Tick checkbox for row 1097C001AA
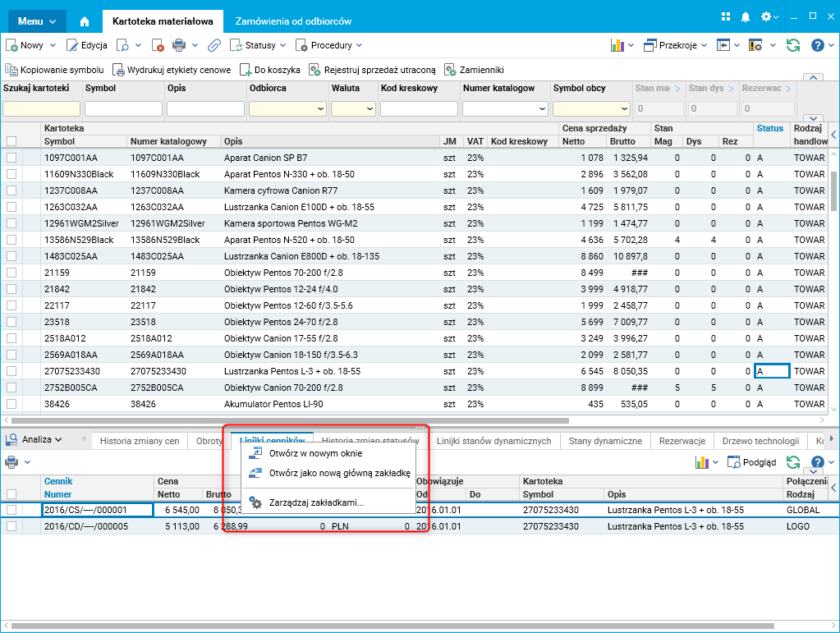This screenshot has height=633, width=840. pyautogui.click(x=11, y=158)
